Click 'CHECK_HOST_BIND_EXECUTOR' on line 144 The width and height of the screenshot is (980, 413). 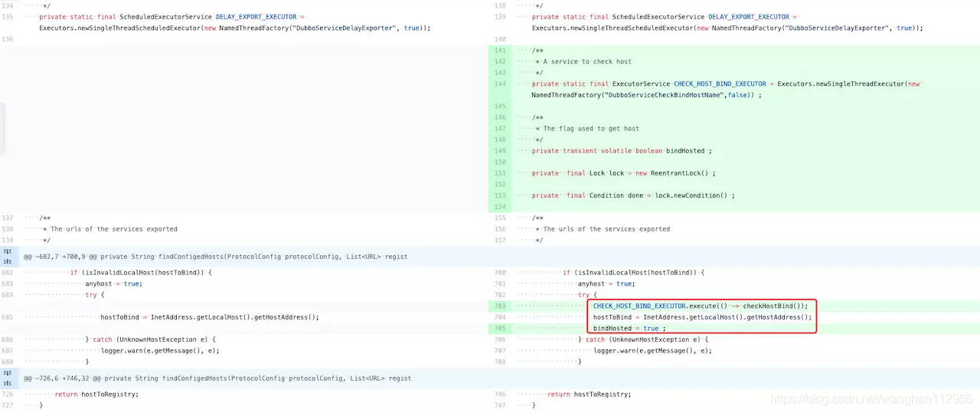click(x=720, y=84)
